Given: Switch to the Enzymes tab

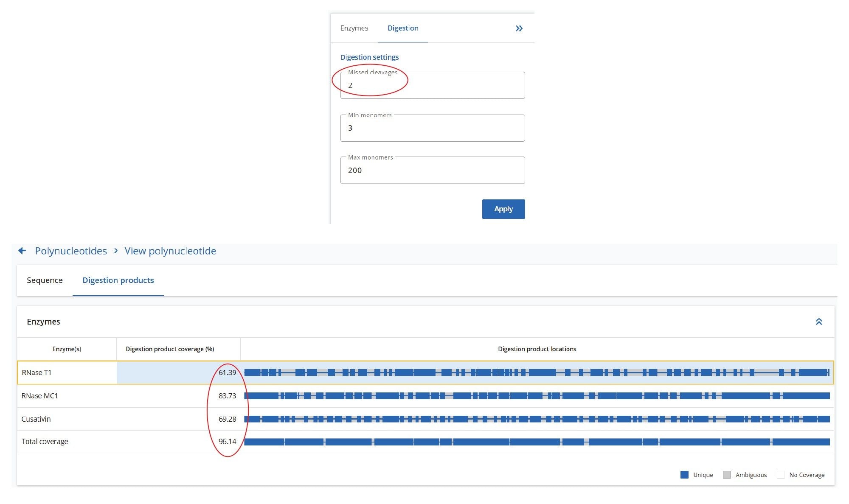Looking at the screenshot, I should click(354, 28).
